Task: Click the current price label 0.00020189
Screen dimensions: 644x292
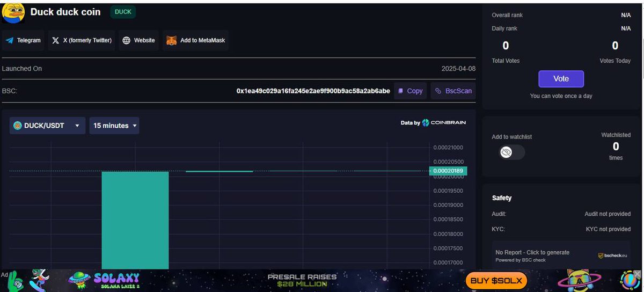Action: coord(448,171)
